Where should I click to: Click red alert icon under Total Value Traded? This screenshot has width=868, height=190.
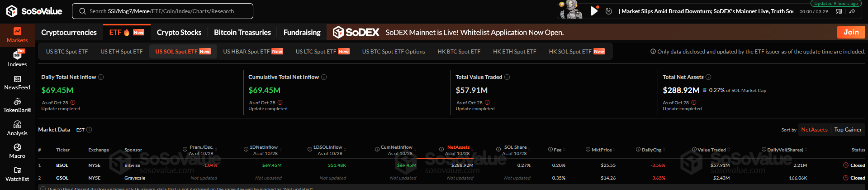tap(487, 102)
